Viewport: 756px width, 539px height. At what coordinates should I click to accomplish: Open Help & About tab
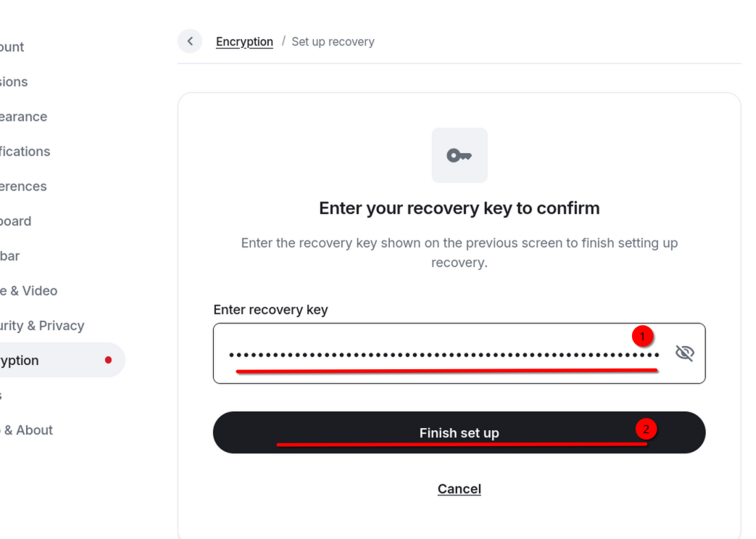26,429
